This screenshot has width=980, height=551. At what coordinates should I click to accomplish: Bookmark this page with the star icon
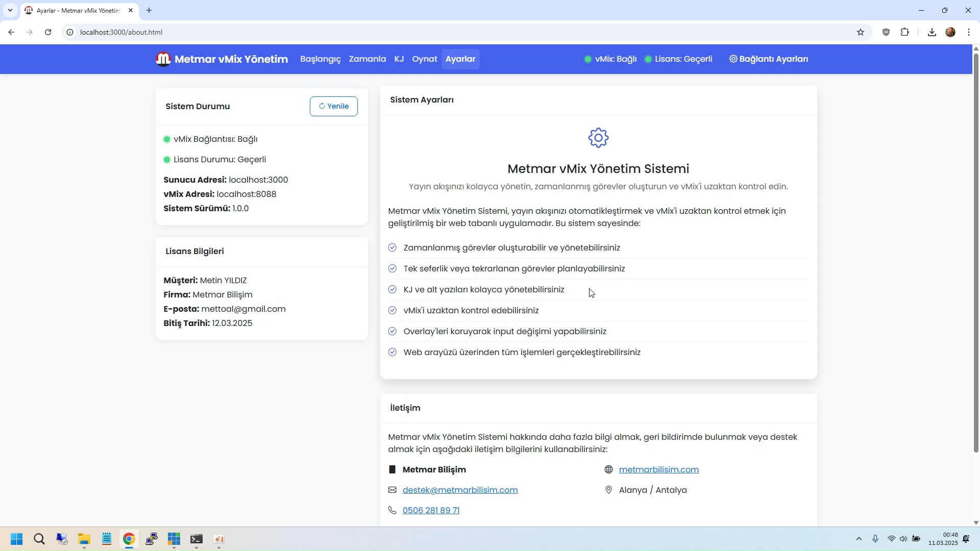pyautogui.click(x=861, y=32)
